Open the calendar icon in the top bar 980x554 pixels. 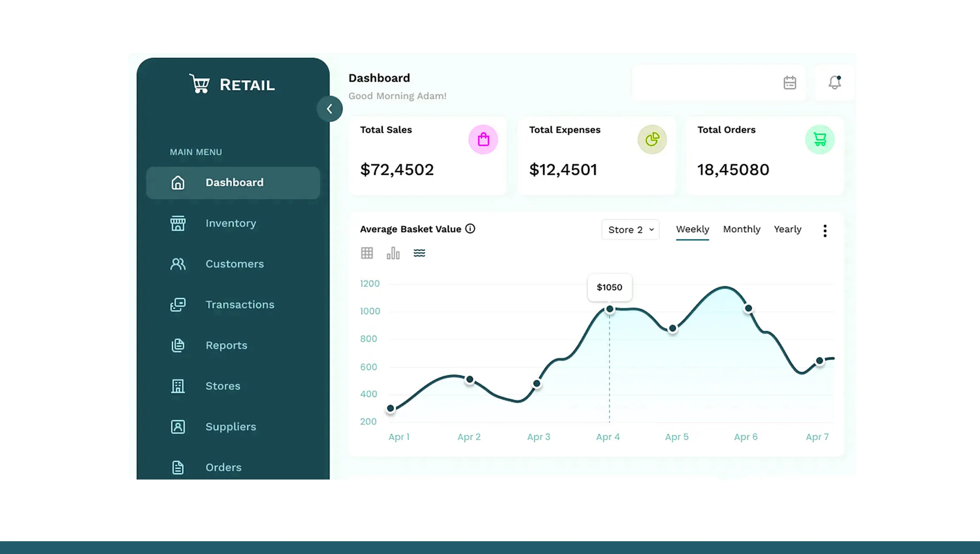[x=790, y=82]
